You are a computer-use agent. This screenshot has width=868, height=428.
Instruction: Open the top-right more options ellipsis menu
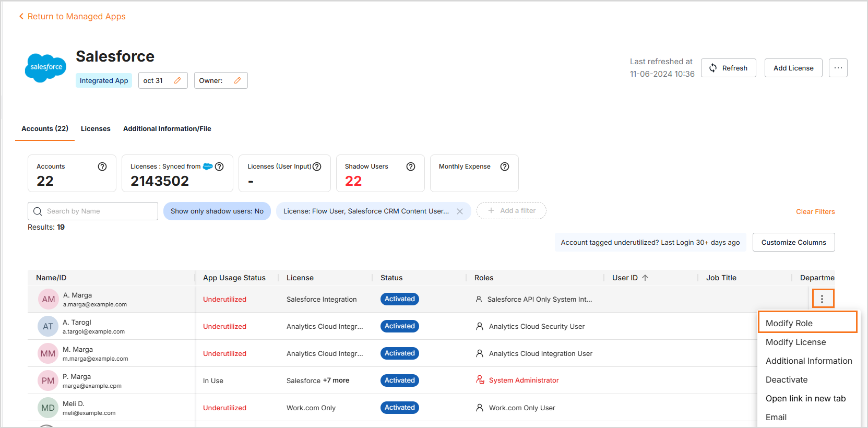(838, 68)
